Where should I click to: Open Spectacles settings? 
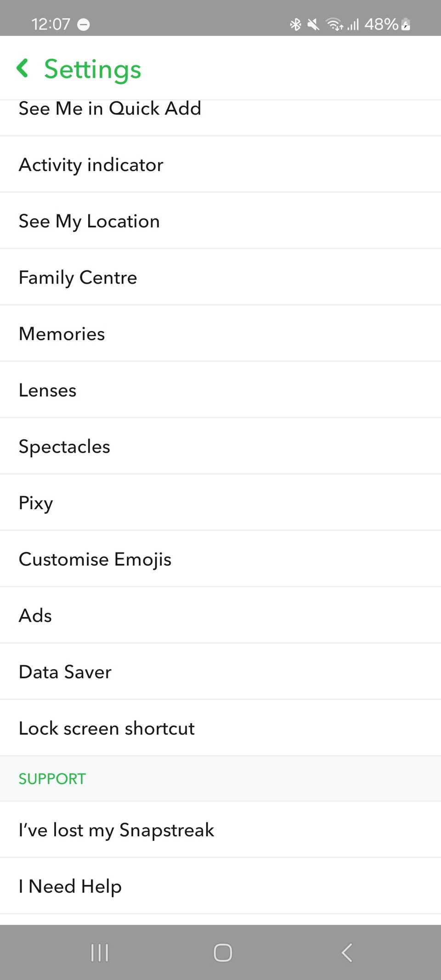[64, 447]
